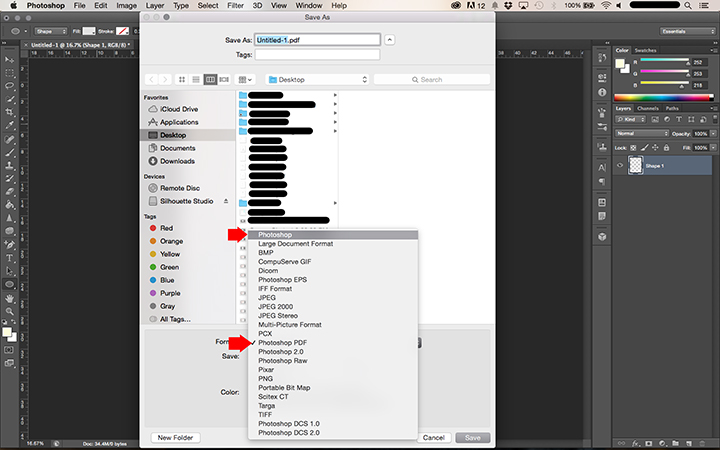720x450 pixels.
Task: Click the Save button
Action: (x=472, y=438)
